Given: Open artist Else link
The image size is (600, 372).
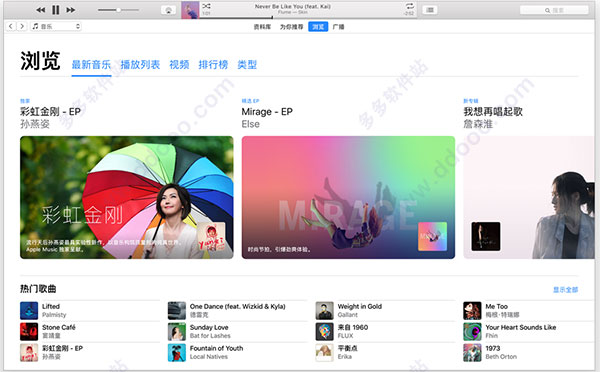Looking at the screenshot, I should pyautogui.click(x=251, y=124).
